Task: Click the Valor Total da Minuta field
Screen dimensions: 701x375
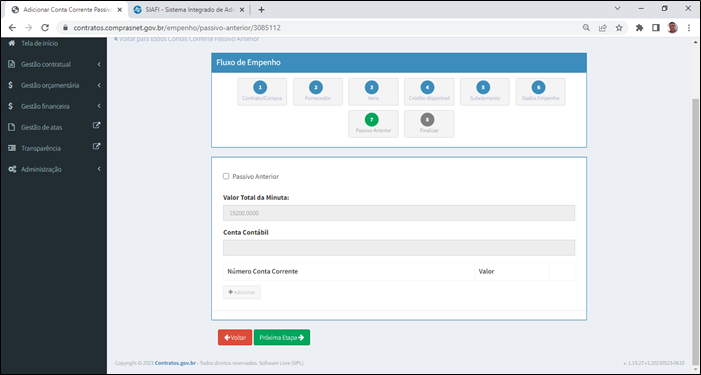Action: tap(399, 213)
